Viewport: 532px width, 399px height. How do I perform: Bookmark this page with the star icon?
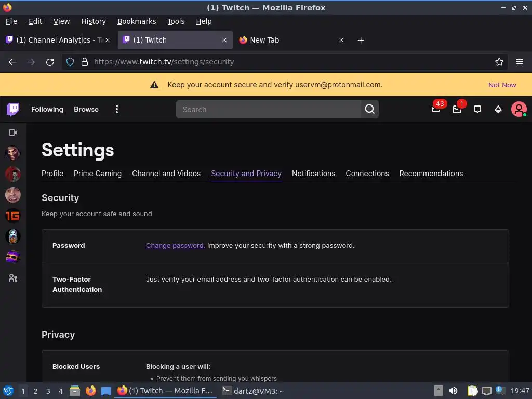click(499, 62)
